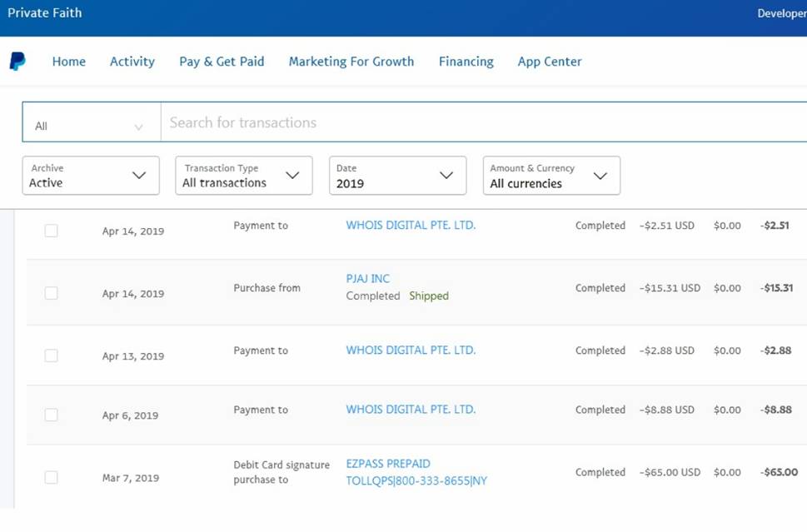The image size is (807, 532).
Task: Tick the Apr 6, 2019 transaction checkbox
Action: point(51,415)
